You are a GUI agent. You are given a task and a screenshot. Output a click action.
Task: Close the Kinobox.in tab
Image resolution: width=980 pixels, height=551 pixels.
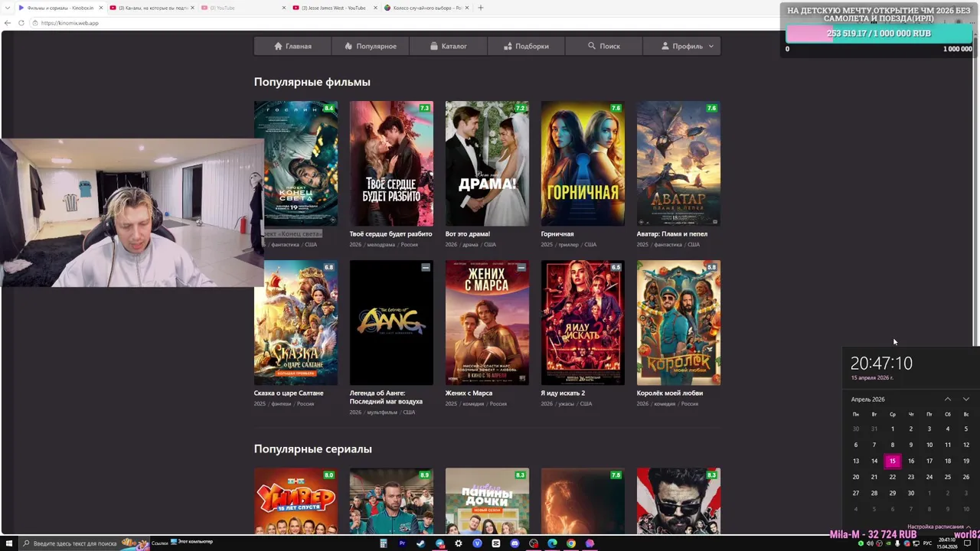point(100,8)
